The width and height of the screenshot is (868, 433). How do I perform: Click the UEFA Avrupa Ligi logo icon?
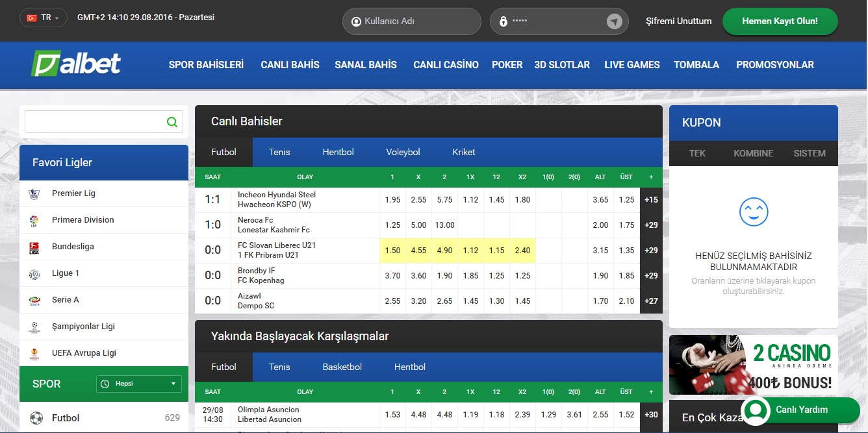coord(34,353)
